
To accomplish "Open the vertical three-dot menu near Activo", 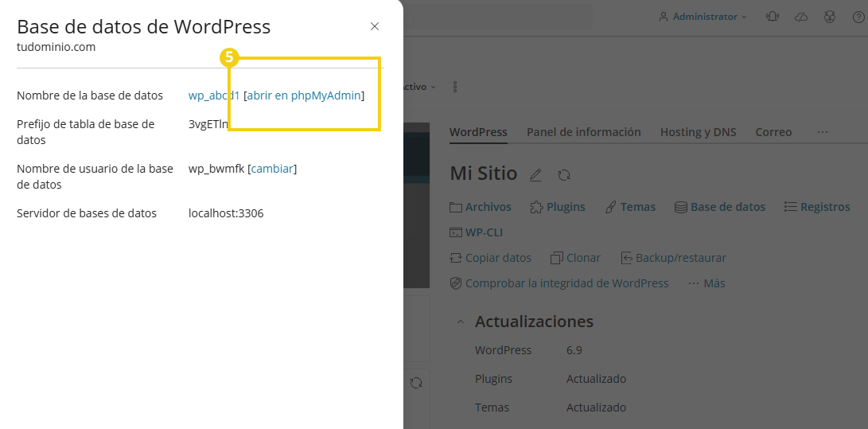I will click(x=455, y=87).
